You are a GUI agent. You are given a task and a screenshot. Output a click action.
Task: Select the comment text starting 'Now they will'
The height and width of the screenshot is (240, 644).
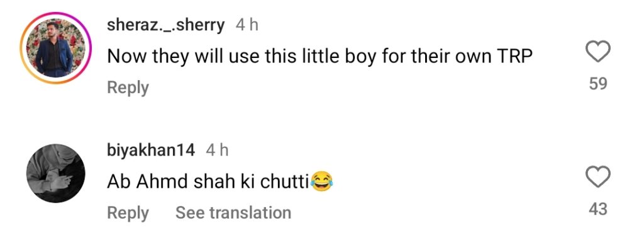point(320,57)
